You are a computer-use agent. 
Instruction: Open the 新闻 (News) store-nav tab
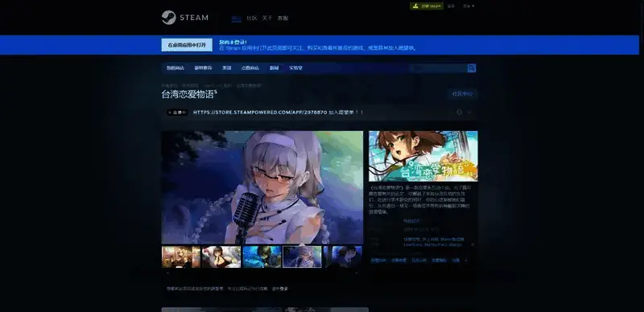274,68
